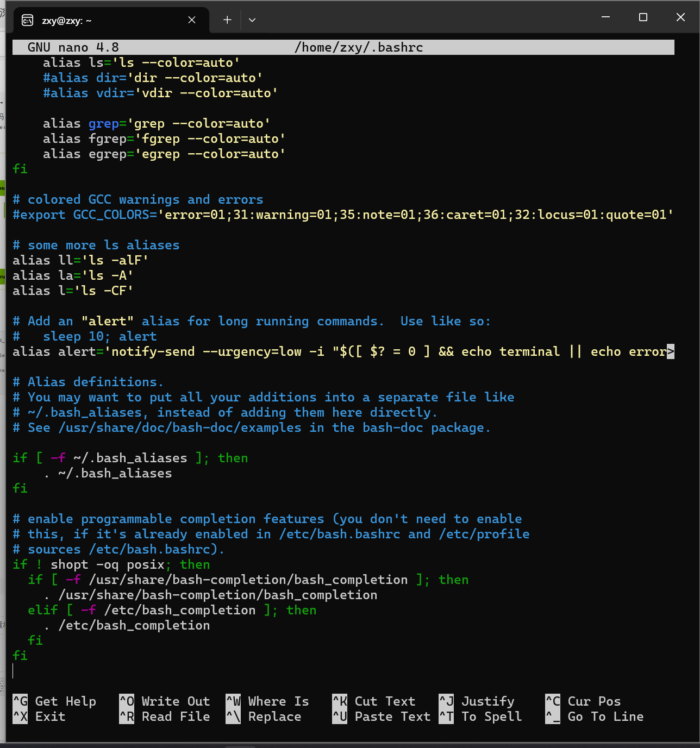The height and width of the screenshot is (748, 700).
Task: Open the new tab dropdown chevron
Action: click(x=252, y=20)
